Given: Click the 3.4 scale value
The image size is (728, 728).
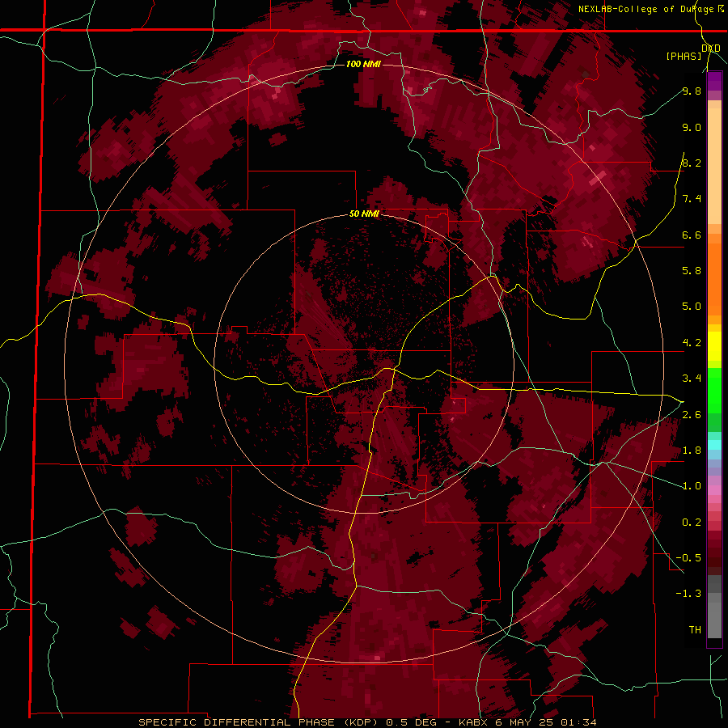Looking at the screenshot, I should pos(692,378).
